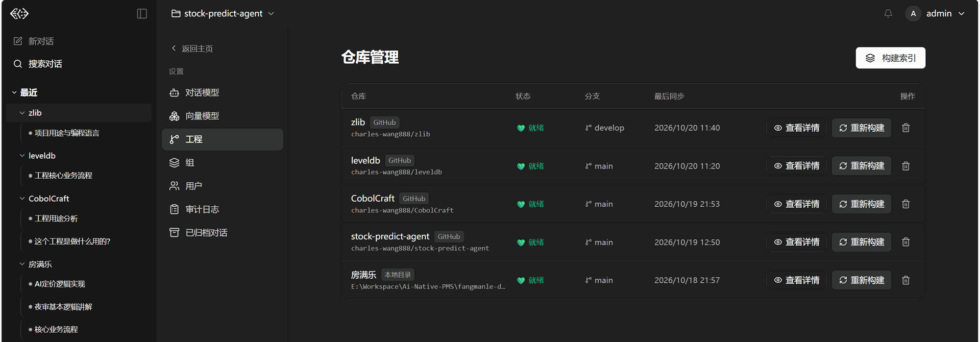Viewport: 980px width, 342px height.
Task: View details for CobolCraft
Action: tap(796, 204)
